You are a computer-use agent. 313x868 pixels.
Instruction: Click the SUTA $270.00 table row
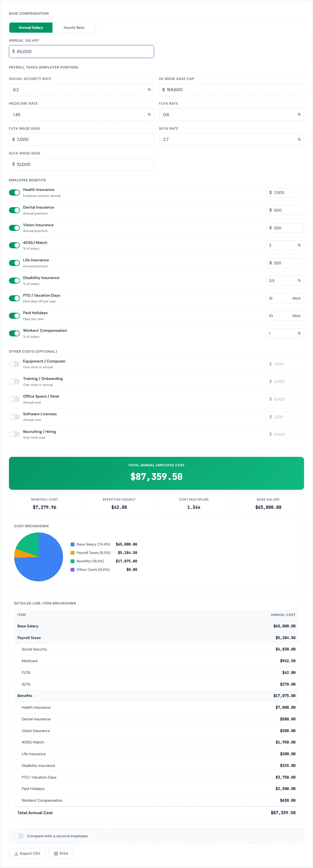click(x=156, y=684)
